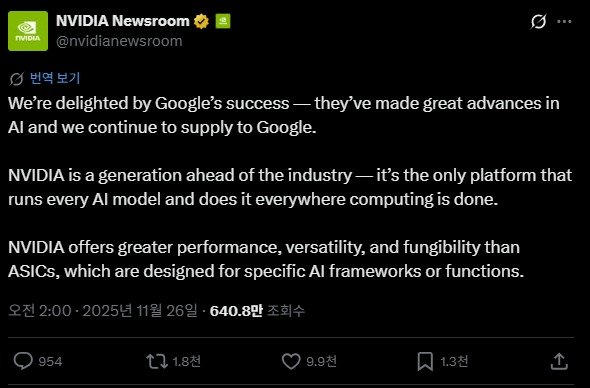Click the repost arrows icon
Viewport: 590px width, 388px height.
tap(157, 361)
